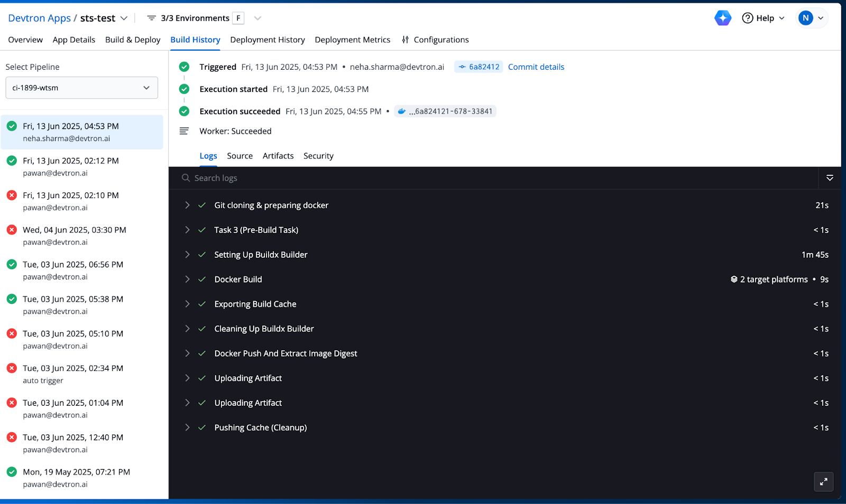This screenshot has width=846, height=504.
Task: Click the Devtron Apps breadcrumb link
Action: pos(39,17)
